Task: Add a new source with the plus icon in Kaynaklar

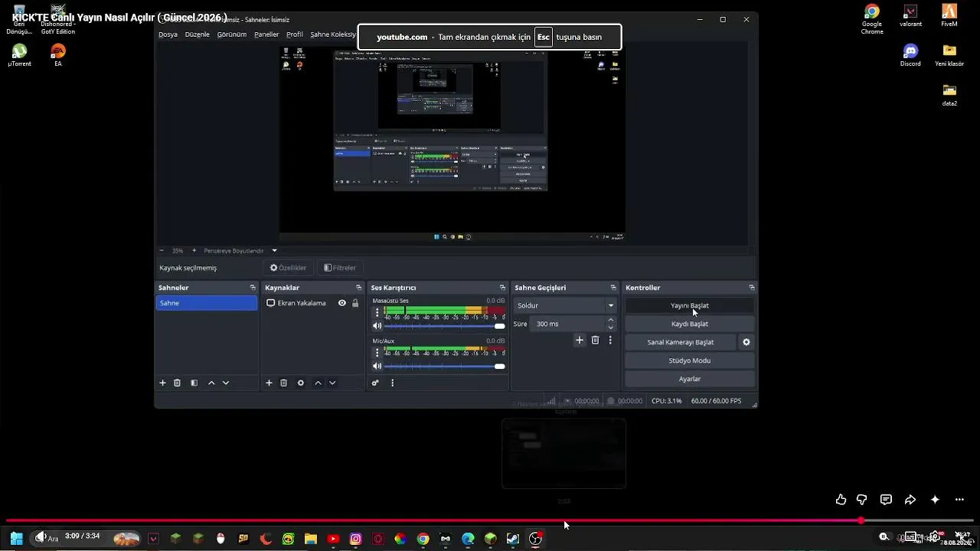Action: pos(269,383)
